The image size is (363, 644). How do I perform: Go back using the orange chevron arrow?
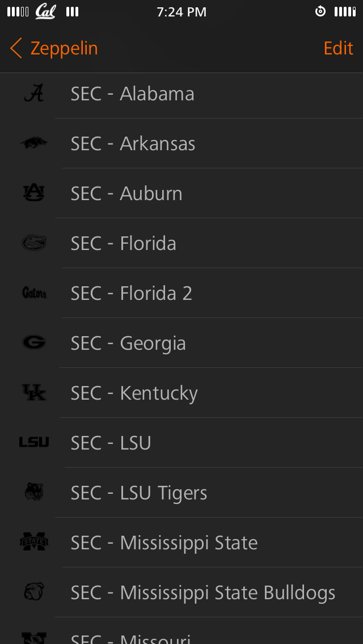click(x=16, y=48)
